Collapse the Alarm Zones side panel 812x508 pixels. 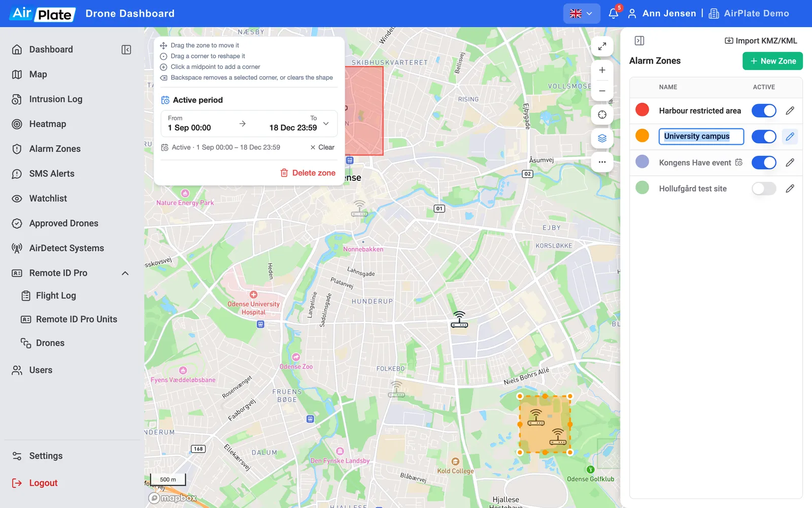pos(639,41)
